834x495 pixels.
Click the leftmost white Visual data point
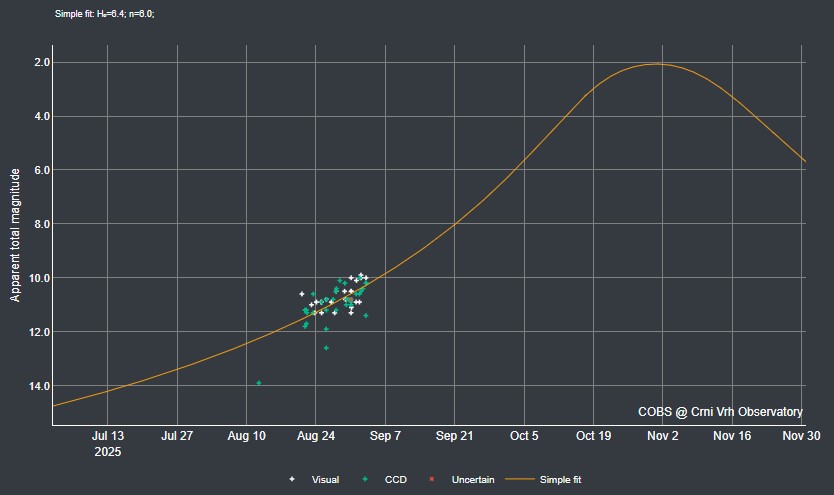(302, 294)
